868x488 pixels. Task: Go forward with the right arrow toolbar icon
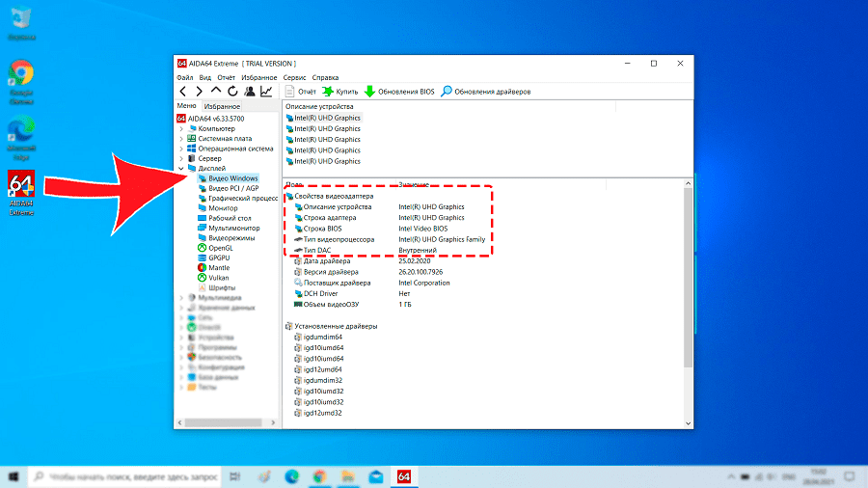[x=200, y=92]
